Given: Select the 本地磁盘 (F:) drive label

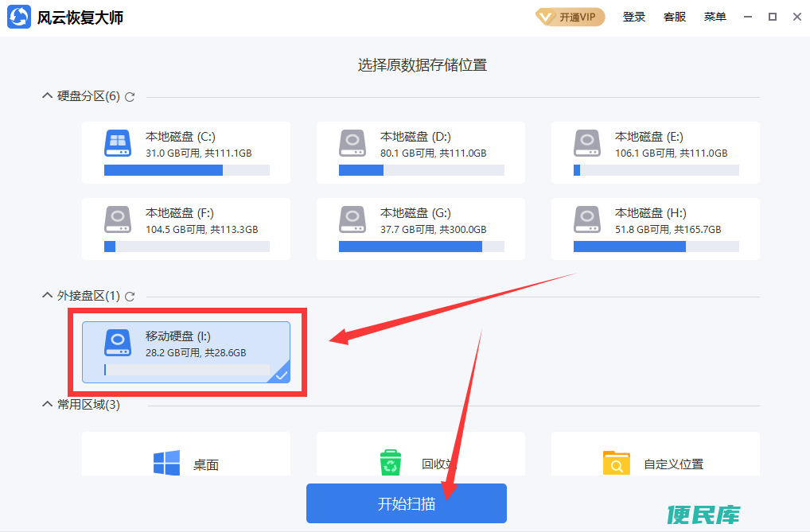Looking at the screenshot, I should coord(179,213).
